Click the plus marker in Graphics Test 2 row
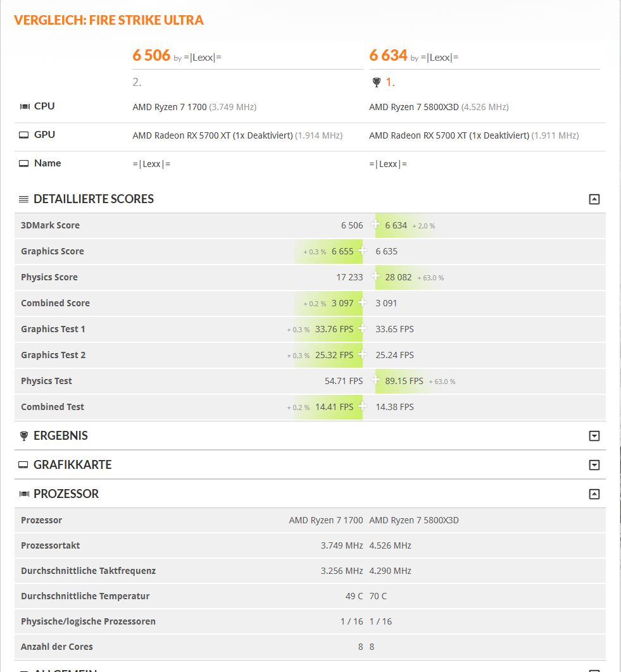621x672 pixels. point(362,354)
